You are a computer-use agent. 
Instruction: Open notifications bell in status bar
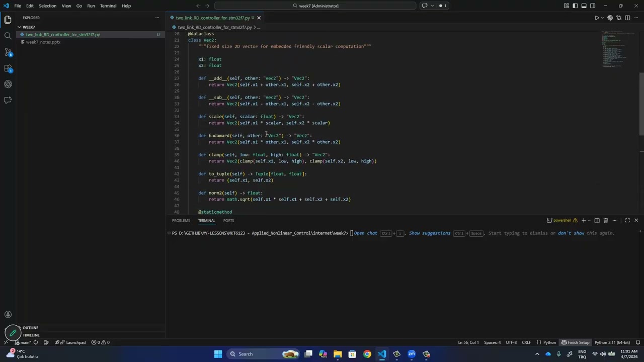pyautogui.click(x=637, y=343)
